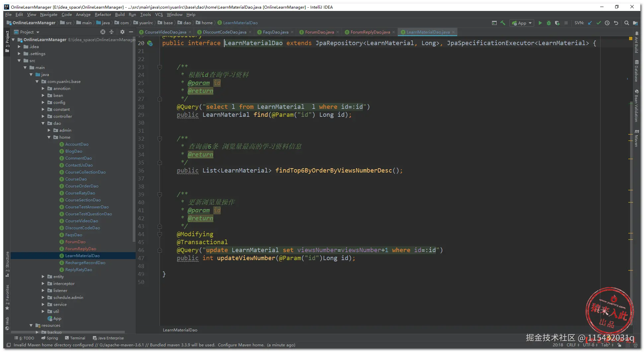This screenshot has width=644, height=352.
Task: Run the App configuration with the green play icon
Action: pos(540,23)
